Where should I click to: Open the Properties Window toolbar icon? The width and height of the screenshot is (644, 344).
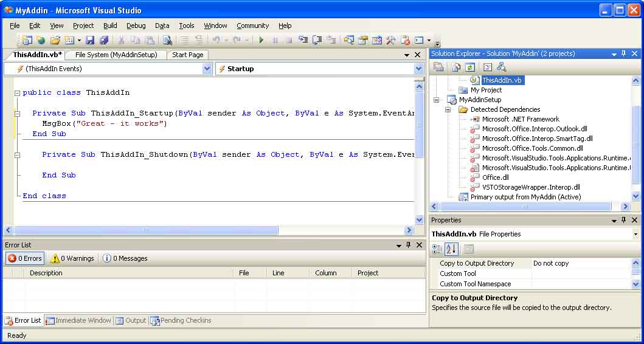point(362,40)
